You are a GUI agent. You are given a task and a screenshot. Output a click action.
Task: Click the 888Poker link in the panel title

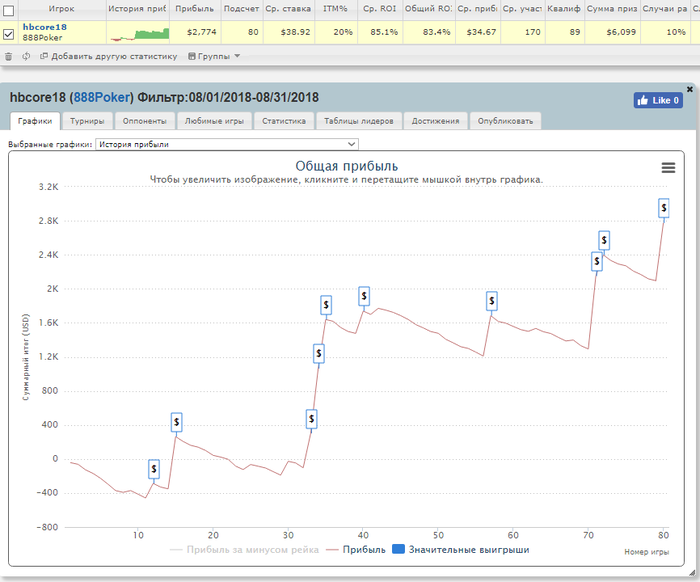tap(101, 97)
